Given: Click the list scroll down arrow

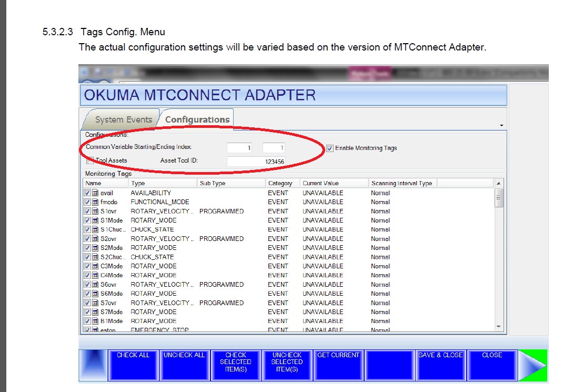Looking at the screenshot, I should click(x=499, y=327).
